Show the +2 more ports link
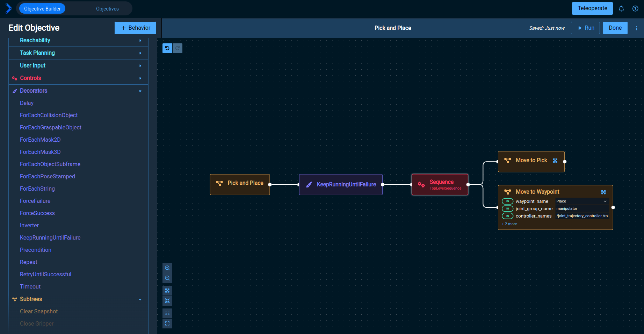 pos(509,224)
